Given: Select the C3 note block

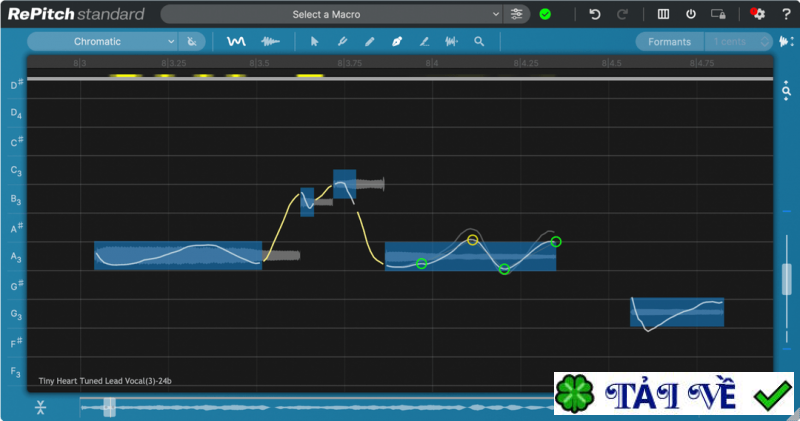Looking at the screenshot, I should click(344, 184).
